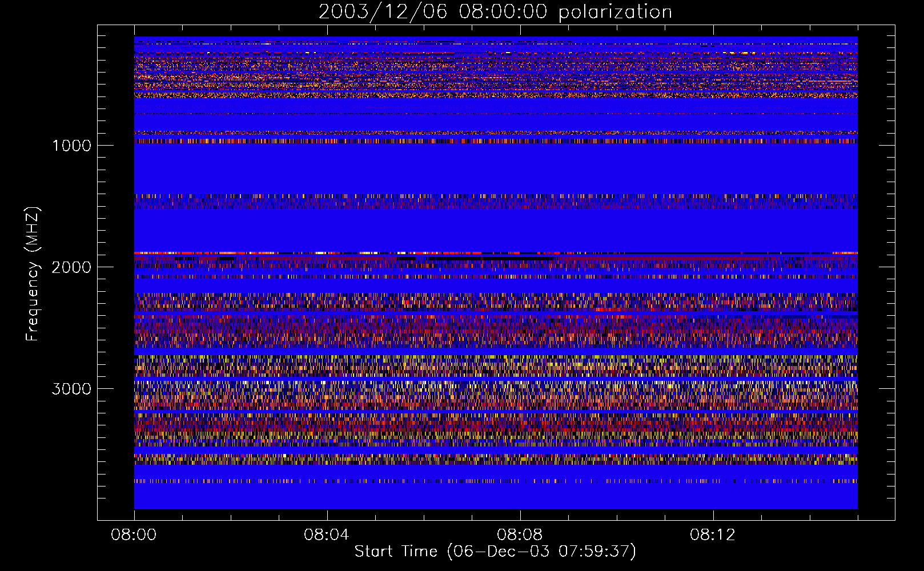Viewport: 924px width, 571px height.
Task: Click the 3000 frequency tick label
Action: (x=71, y=389)
